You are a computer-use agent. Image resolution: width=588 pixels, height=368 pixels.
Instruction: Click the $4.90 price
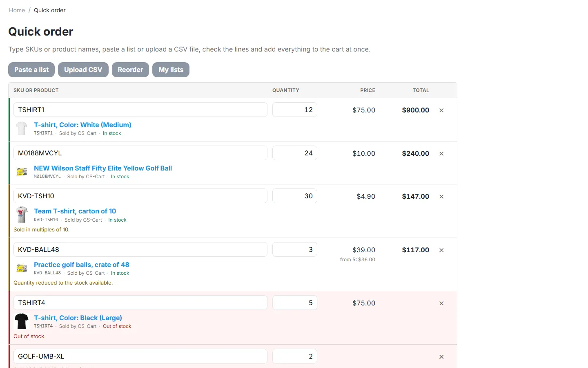pyautogui.click(x=366, y=196)
